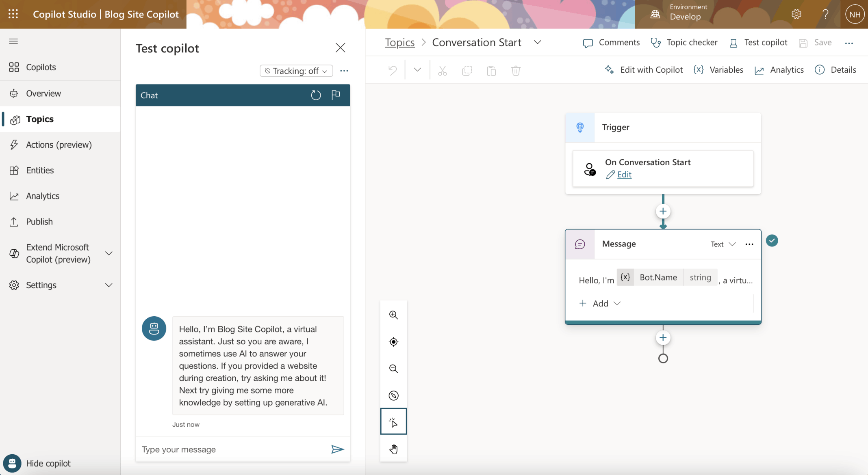Image resolution: width=868 pixels, height=475 pixels.
Task: Select the pan hand tool
Action: 393,449
